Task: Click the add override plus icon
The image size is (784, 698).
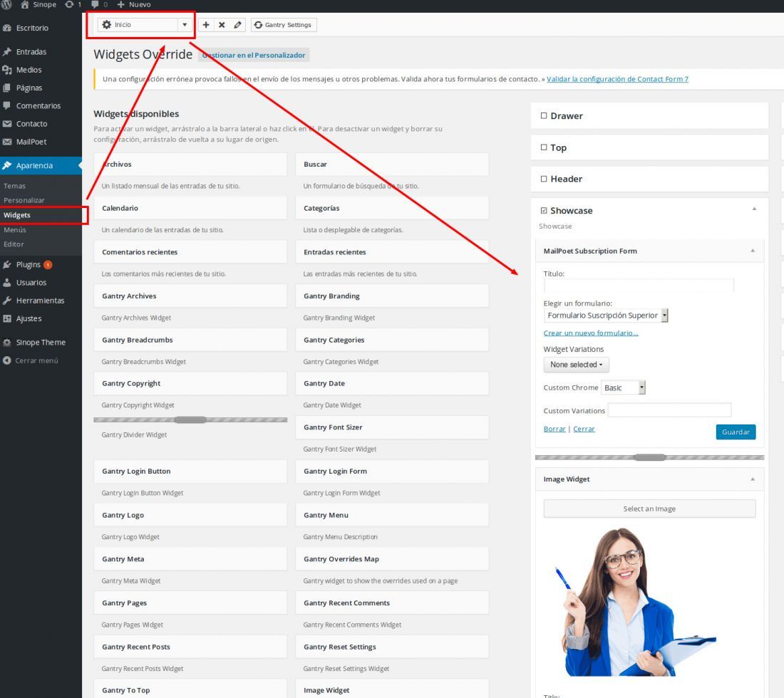Action: point(206,24)
